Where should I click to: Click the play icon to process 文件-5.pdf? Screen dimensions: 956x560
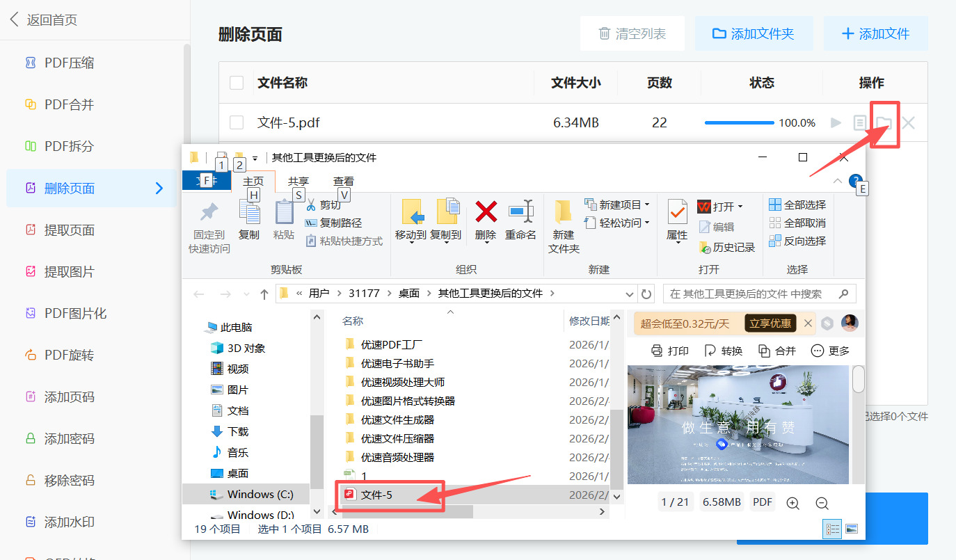pos(837,122)
